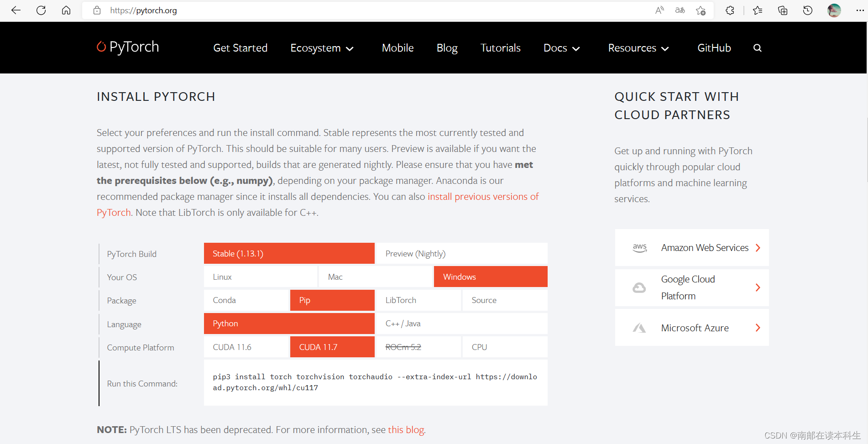The image size is (868, 444).
Task: Click the Microsoft Azure chevron arrow
Action: 758,328
